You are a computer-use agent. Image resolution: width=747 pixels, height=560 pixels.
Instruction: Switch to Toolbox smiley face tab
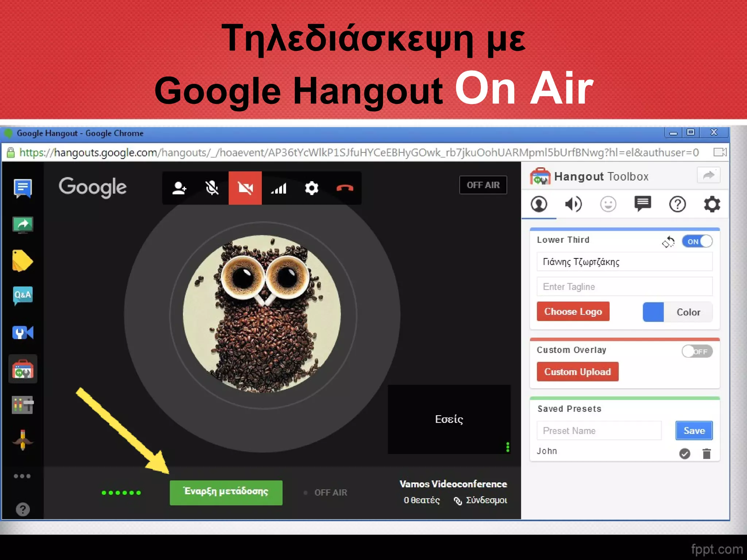[608, 204]
